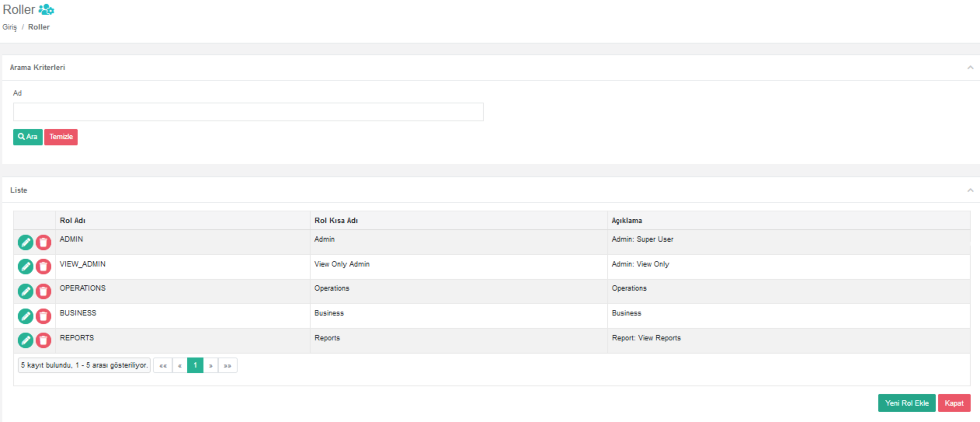Go to the last page of results
This screenshot has height=422, width=980.
point(228,365)
